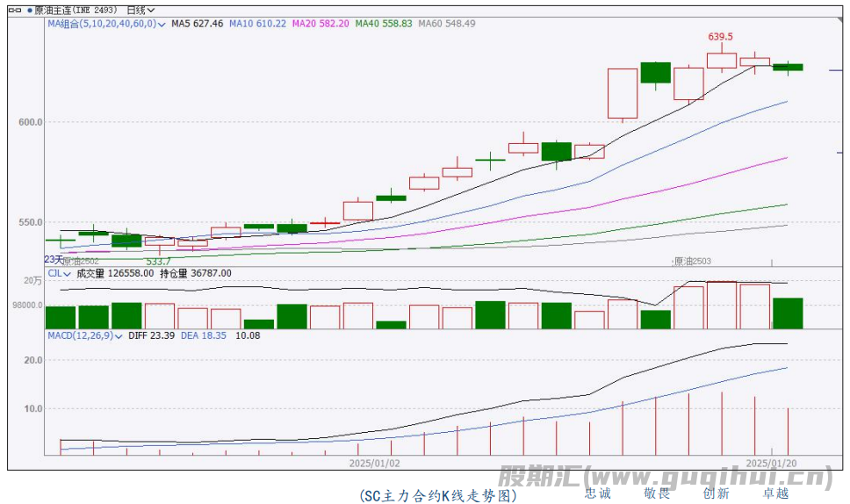850x504 pixels.
Task: Select the MA10 610.22 legend label
Action: point(257,24)
